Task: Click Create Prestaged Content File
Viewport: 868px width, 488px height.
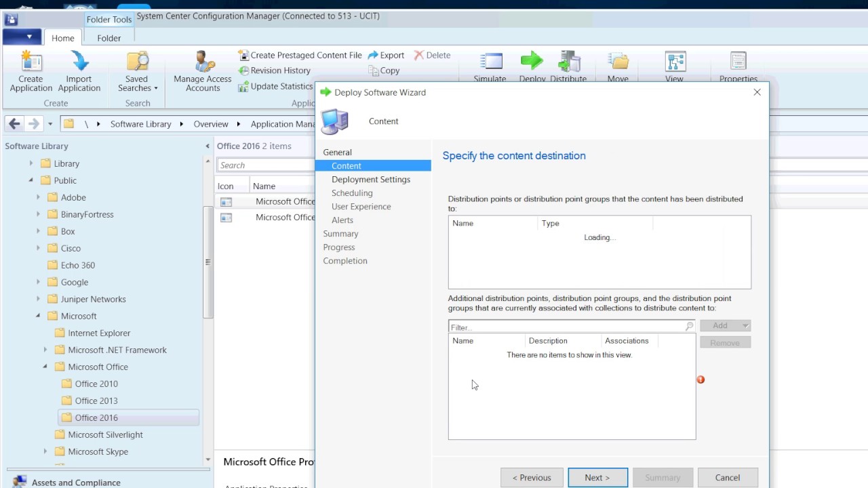Action: (x=300, y=55)
